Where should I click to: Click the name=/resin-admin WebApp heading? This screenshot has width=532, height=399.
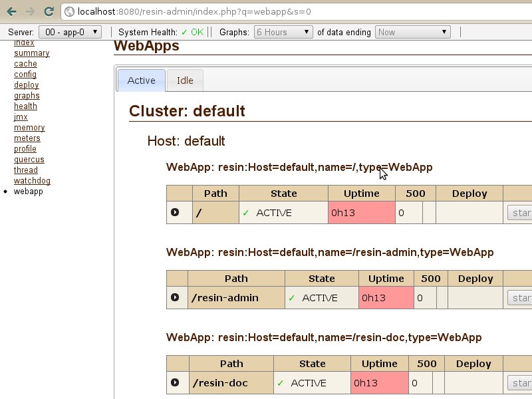click(330, 253)
